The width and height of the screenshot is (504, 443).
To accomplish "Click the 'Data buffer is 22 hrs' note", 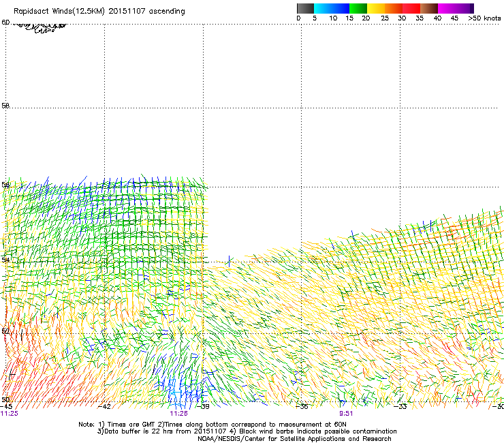I will coord(247,431).
